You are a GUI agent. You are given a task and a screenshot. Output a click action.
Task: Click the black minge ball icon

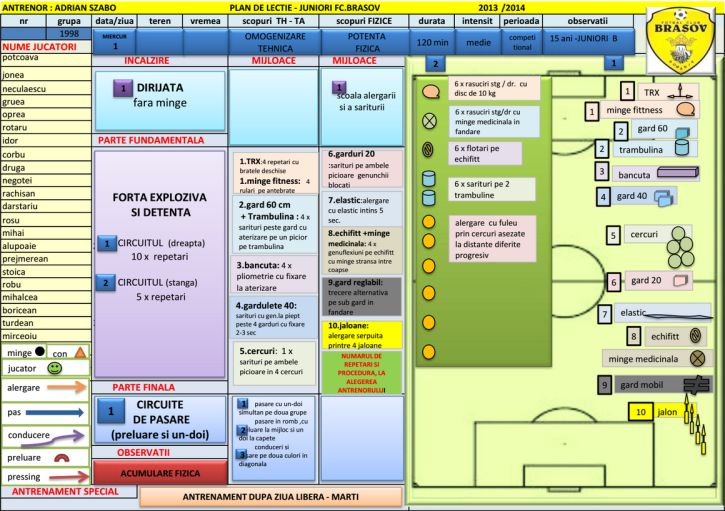click(x=39, y=352)
